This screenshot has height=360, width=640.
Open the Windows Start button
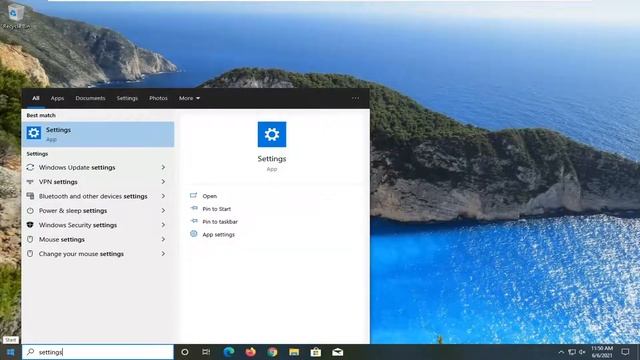pyautogui.click(x=10, y=352)
